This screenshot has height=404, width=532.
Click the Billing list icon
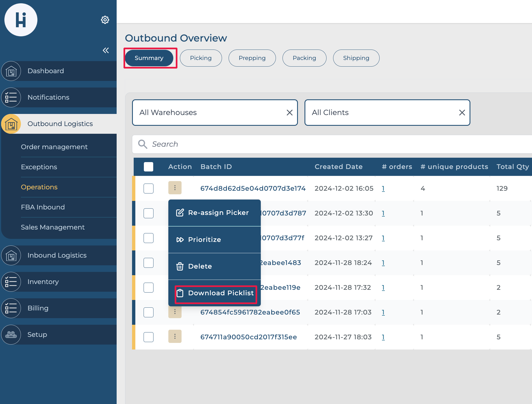click(x=11, y=308)
